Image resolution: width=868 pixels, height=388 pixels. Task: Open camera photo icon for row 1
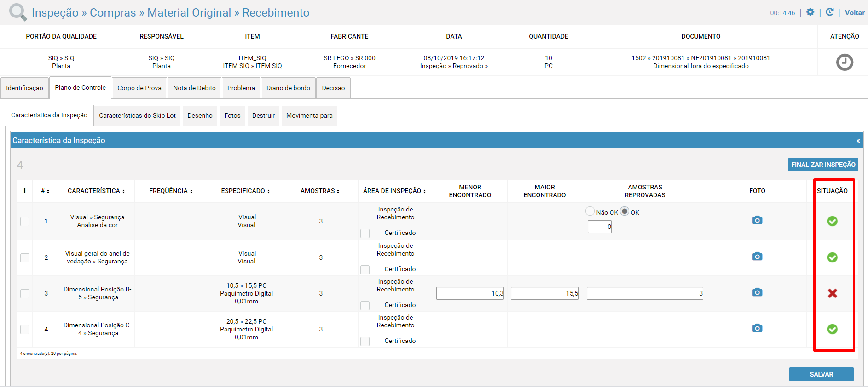(x=757, y=220)
